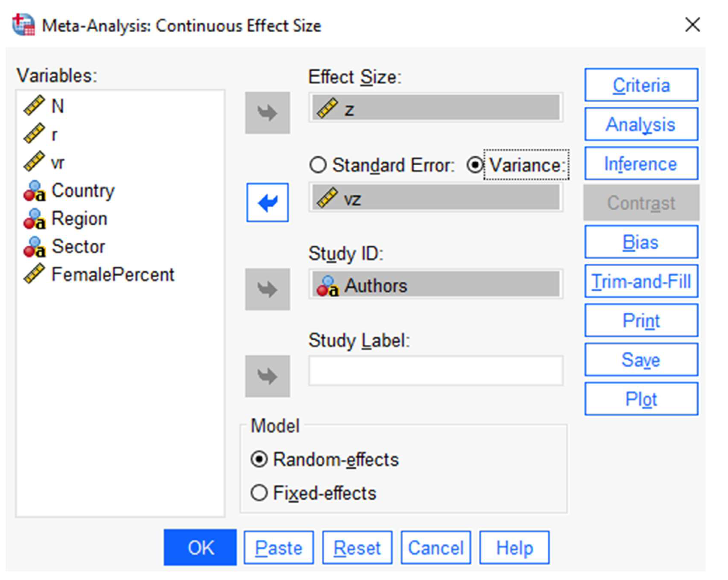Open the Bias options dialog
This screenshot has width=728, height=580.
pyautogui.click(x=641, y=242)
